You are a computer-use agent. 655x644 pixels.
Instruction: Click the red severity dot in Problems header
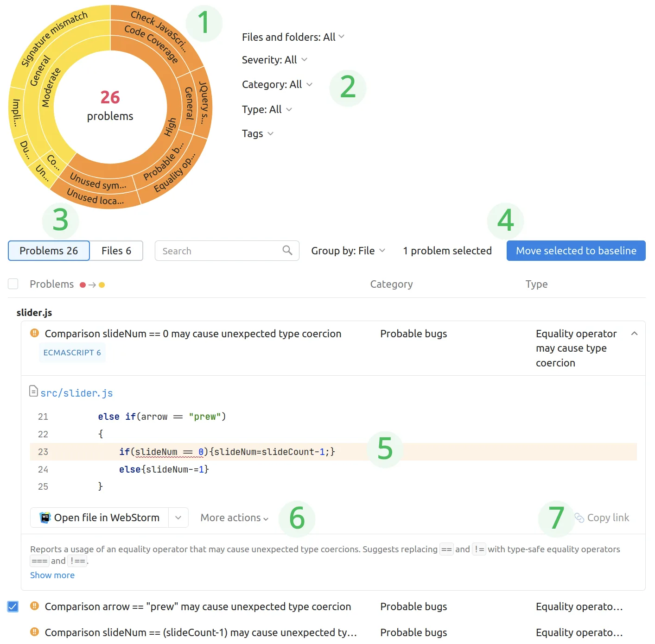pyautogui.click(x=83, y=284)
